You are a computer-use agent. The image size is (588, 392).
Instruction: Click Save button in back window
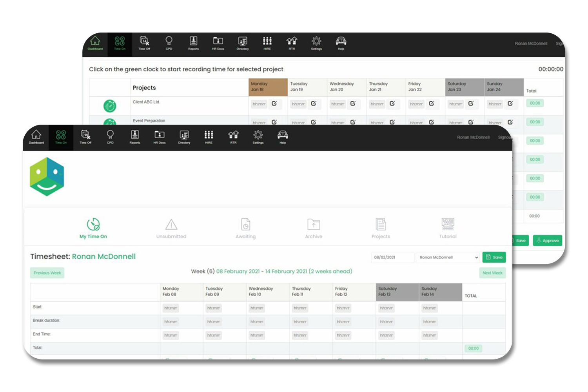pos(520,240)
